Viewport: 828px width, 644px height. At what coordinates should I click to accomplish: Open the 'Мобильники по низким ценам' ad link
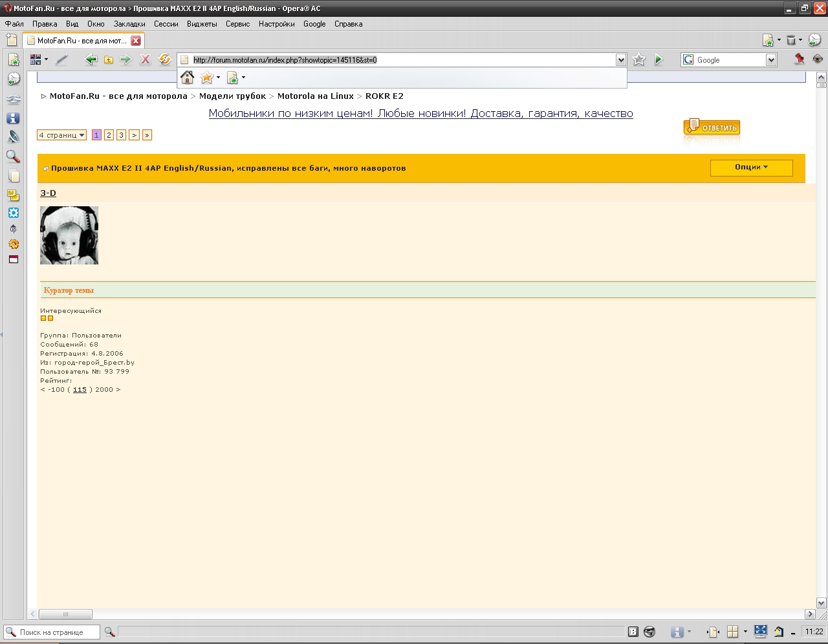tap(420, 114)
